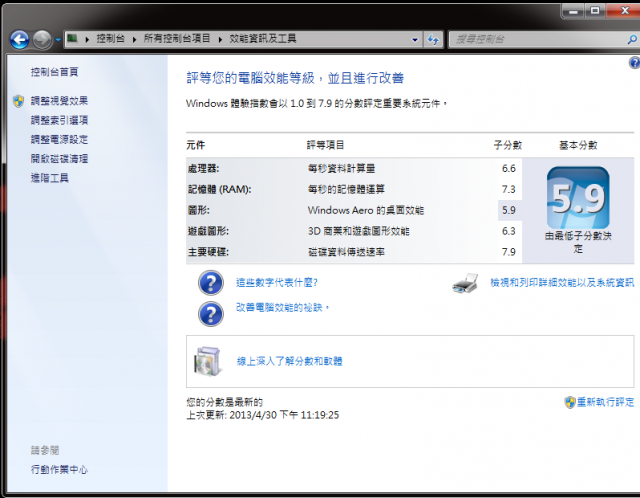Minimize the window
This screenshot has height=498, width=640.
[x=573, y=11]
